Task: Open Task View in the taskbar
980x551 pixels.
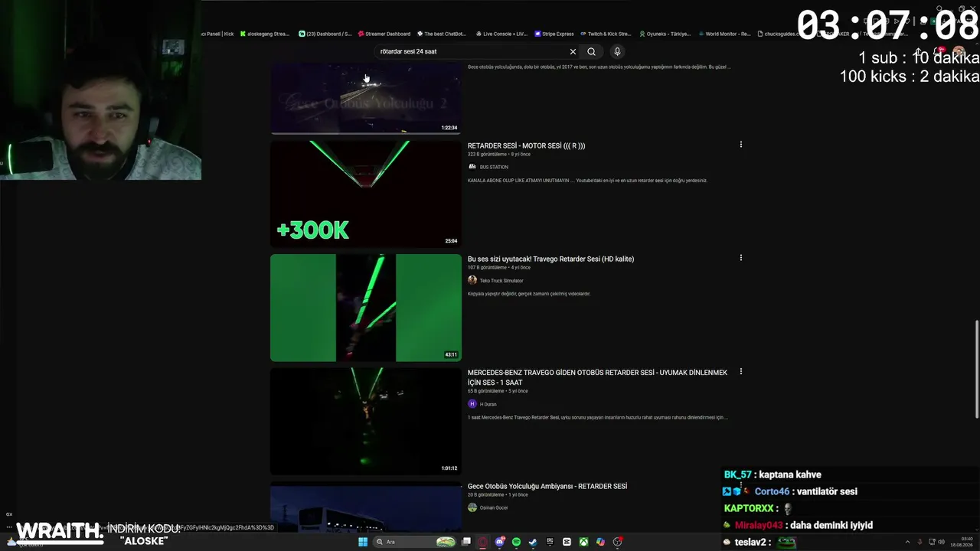Action: pos(465,542)
